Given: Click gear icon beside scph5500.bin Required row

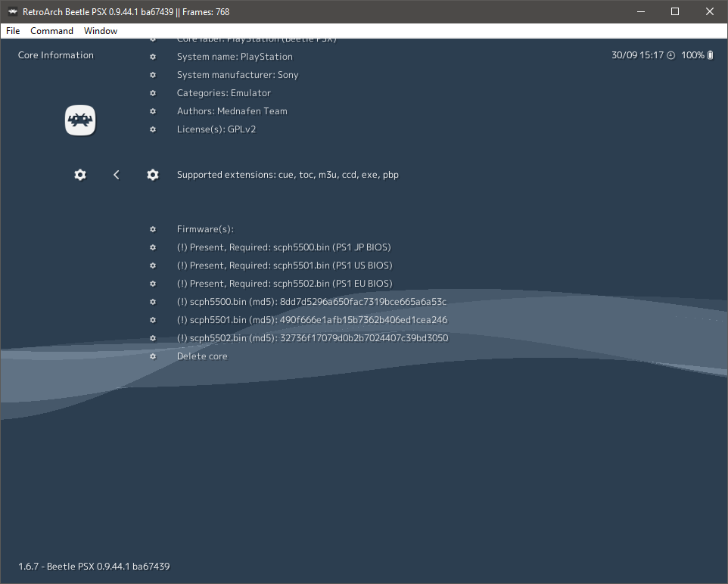Looking at the screenshot, I should (x=153, y=247).
